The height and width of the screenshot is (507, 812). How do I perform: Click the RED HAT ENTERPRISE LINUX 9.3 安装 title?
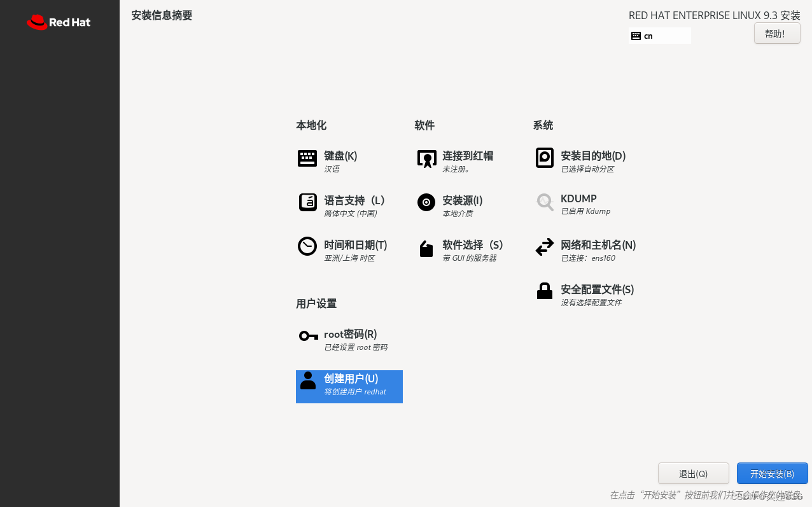point(715,15)
